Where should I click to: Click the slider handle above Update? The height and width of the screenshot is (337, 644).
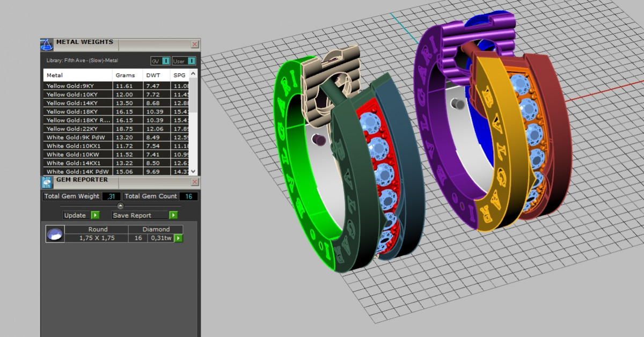point(120,206)
